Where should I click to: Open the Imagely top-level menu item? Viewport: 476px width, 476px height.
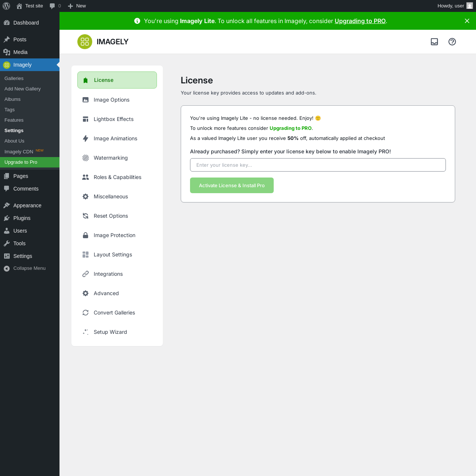pyautogui.click(x=30, y=65)
